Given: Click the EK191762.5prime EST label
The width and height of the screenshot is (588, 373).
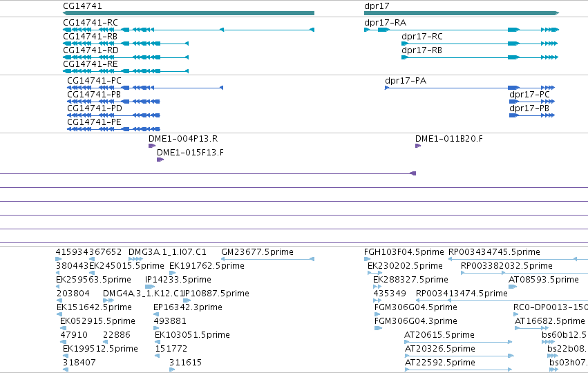Looking at the screenshot, I should [207, 266].
